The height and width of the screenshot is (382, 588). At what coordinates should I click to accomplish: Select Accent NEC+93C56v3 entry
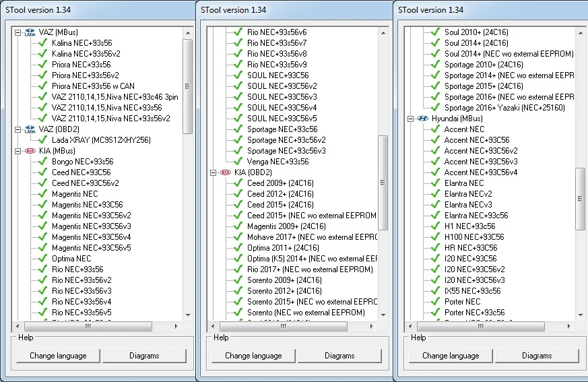tap(481, 162)
